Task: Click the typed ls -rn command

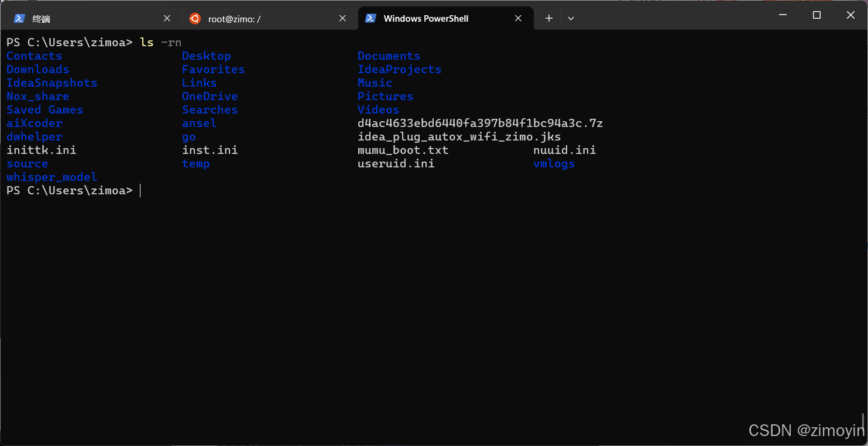Action: [x=160, y=43]
